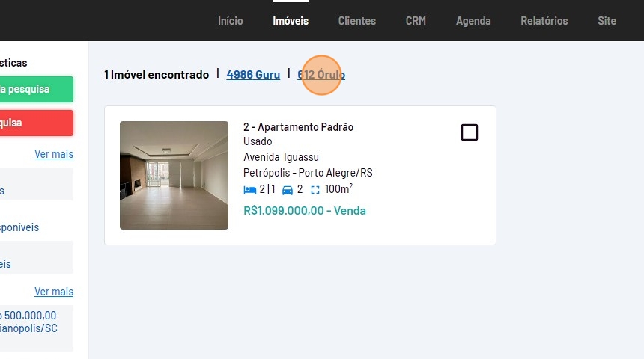Screen dimensions: 644x359
Task: Click the red pesquisa button
Action: coord(37,123)
